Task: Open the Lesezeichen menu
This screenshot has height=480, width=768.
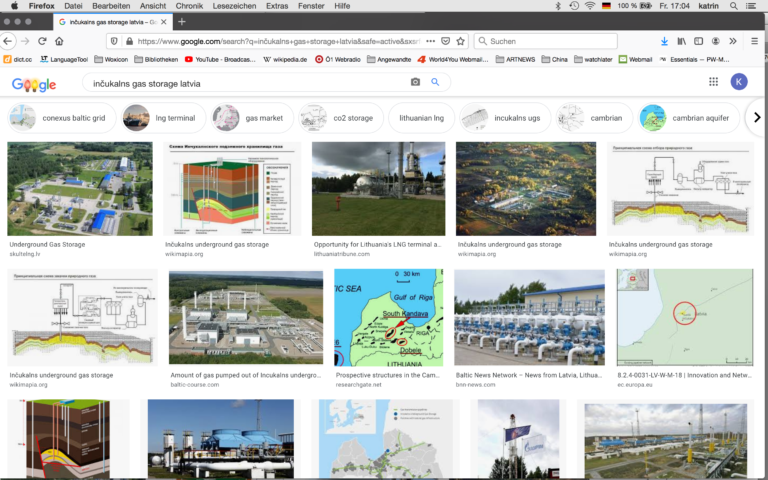Action: pyautogui.click(x=234, y=6)
